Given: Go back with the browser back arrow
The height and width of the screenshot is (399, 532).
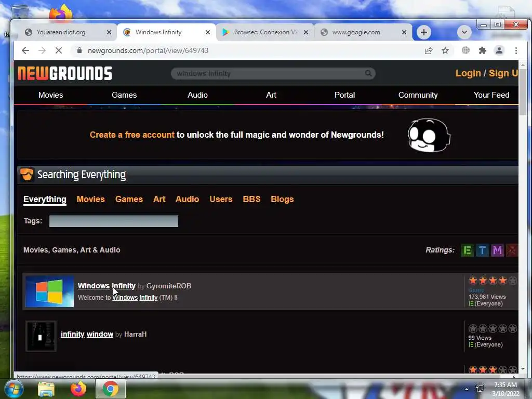Looking at the screenshot, I should 25,50.
